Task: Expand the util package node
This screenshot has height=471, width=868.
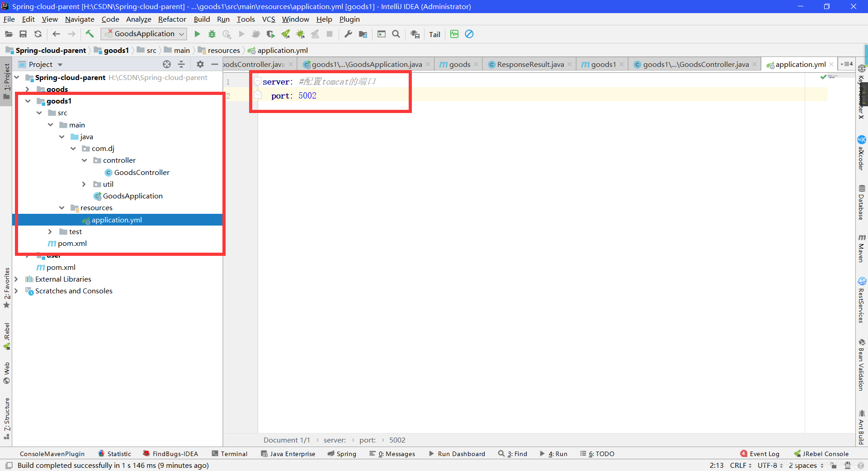Action: [84, 184]
